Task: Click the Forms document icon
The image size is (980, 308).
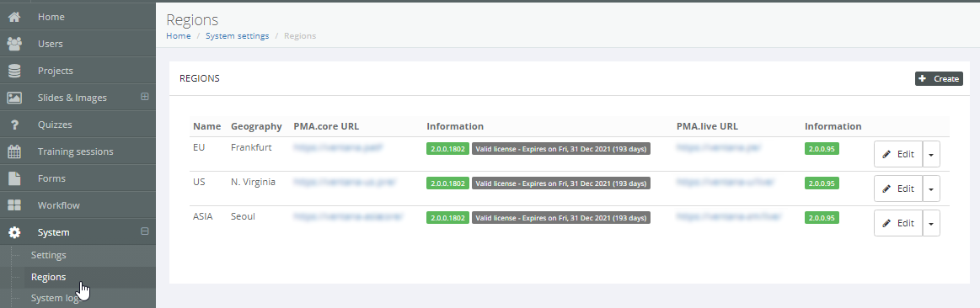Action: [13, 178]
